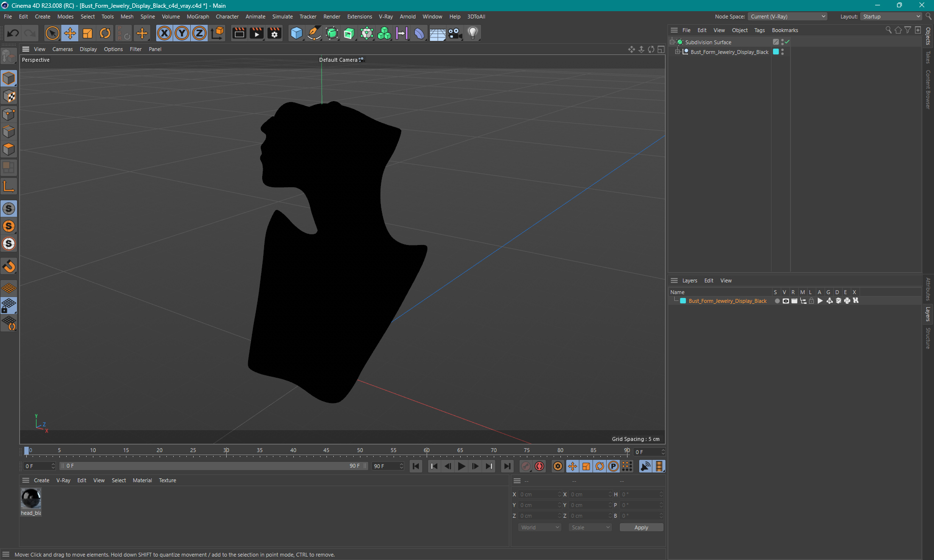This screenshot has width=934, height=560.
Task: Enable Axis mode L icon
Action: tap(9, 186)
